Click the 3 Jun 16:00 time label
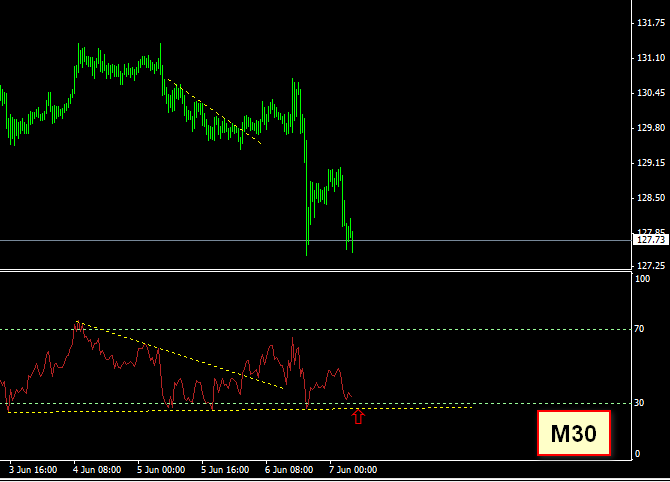 point(33,470)
